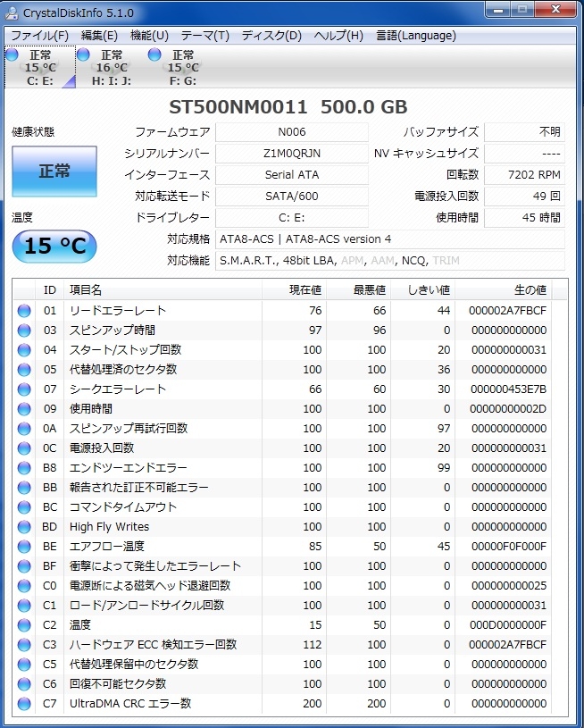Open the ディスク(D) menu
This screenshot has width=584, height=728.
pyautogui.click(x=271, y=36)
